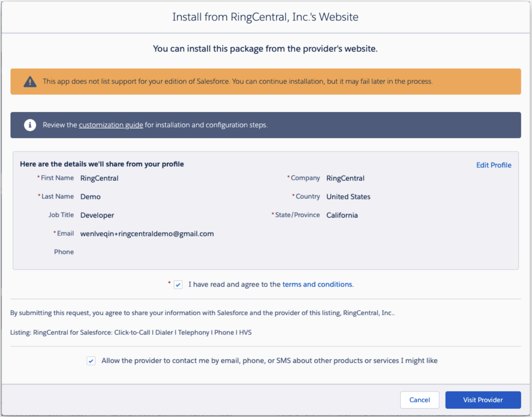Click the warning triangle icon in orange banner
Image resolution: width=532 pixels, height=417 pixels.
point(30,82)
